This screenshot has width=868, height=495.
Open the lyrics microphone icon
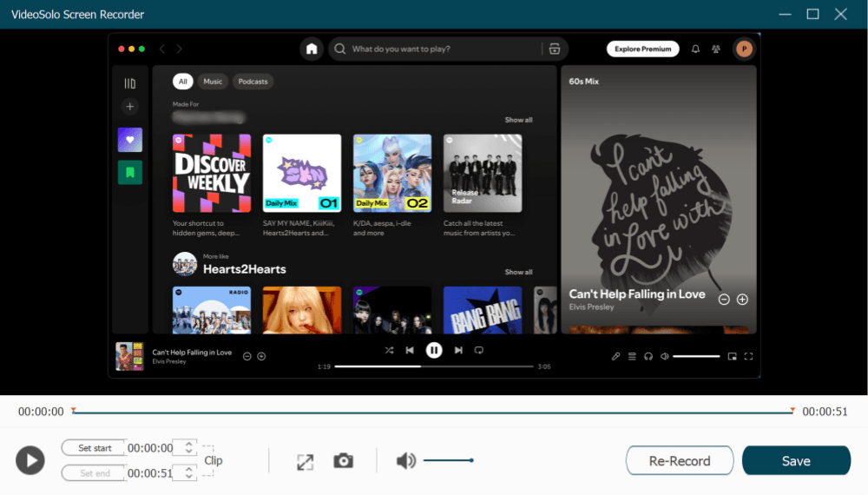(615, 357)
